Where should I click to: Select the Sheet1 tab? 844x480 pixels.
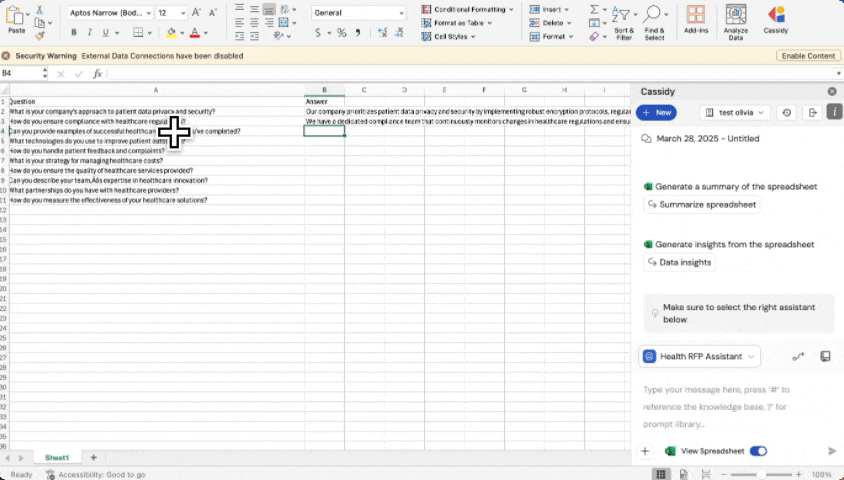pyautogui.click(x=57, y=457)
